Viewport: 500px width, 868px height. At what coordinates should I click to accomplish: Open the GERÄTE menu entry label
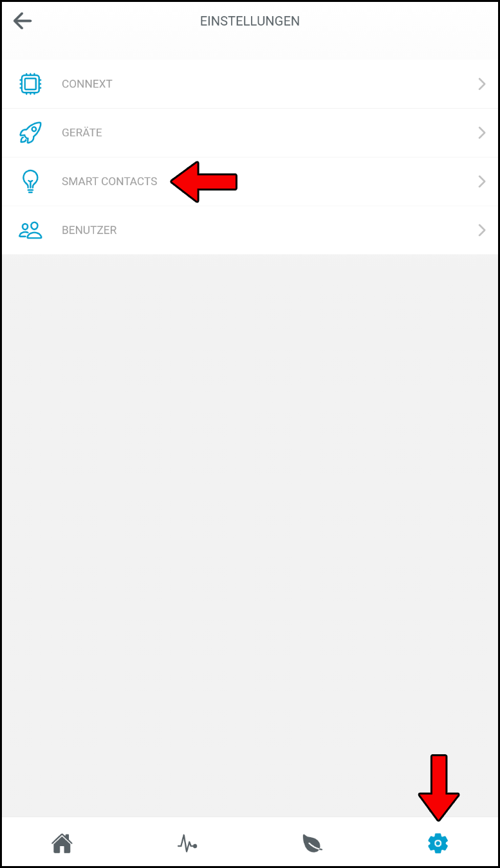click(82, 132)
